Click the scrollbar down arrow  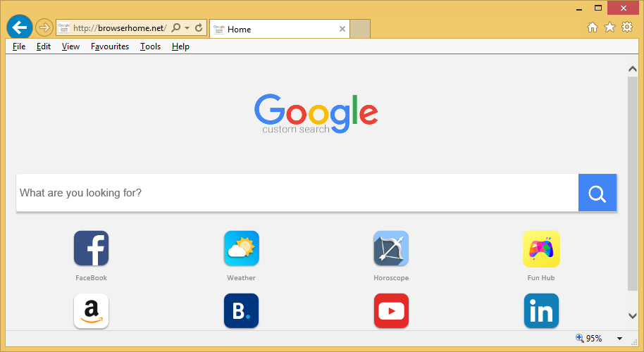point(633,315)
